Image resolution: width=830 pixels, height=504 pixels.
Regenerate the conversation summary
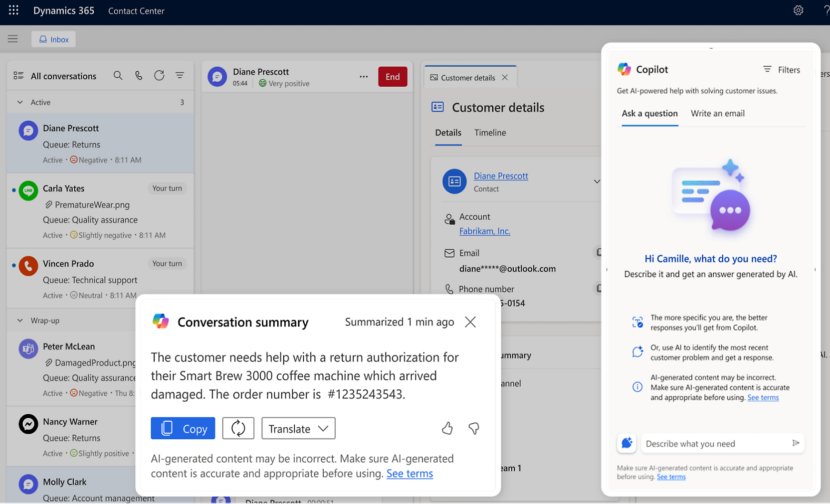click(x=238, y=428)
